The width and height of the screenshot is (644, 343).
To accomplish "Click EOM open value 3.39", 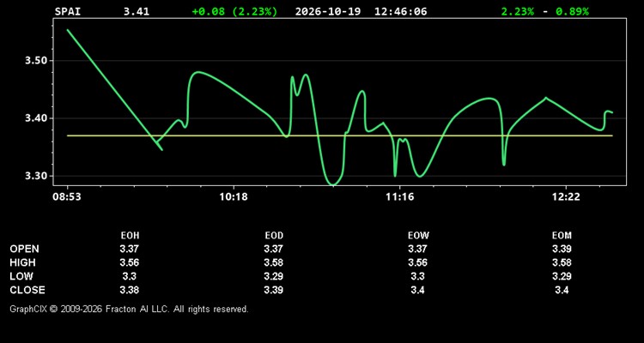I will pyautogui.click(x=562, y=249).
